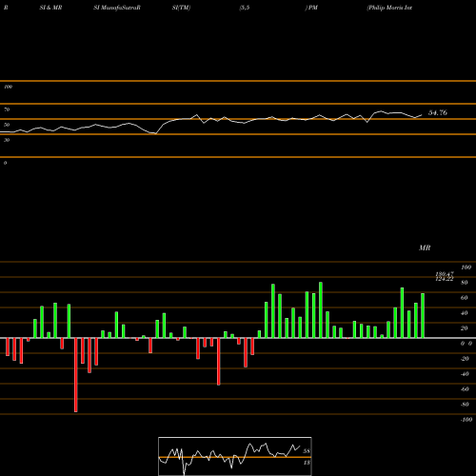
Task: Open the mini RSI thumbnail chart at bottom
Action: click(235, 456)
